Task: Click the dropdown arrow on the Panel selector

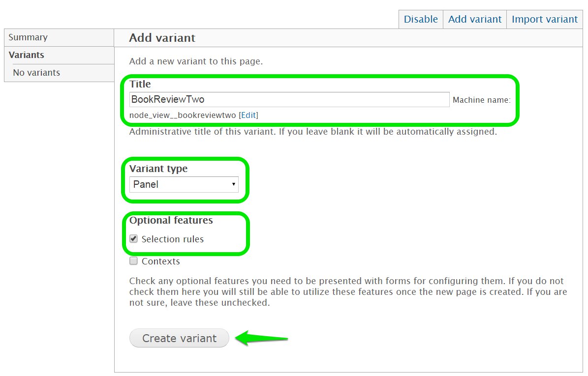Action: tap(234, 184)
